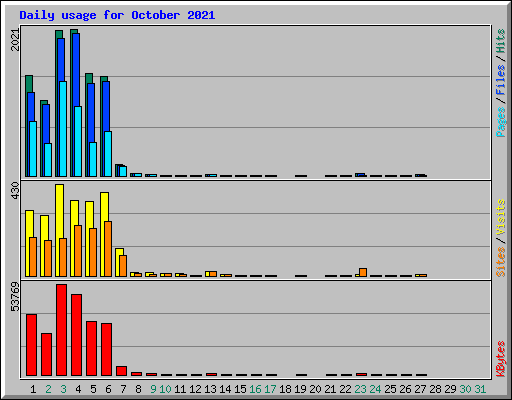Click green x-axis day label '17'
Viewport: 512px width, 400px height.
pos(270,389)
